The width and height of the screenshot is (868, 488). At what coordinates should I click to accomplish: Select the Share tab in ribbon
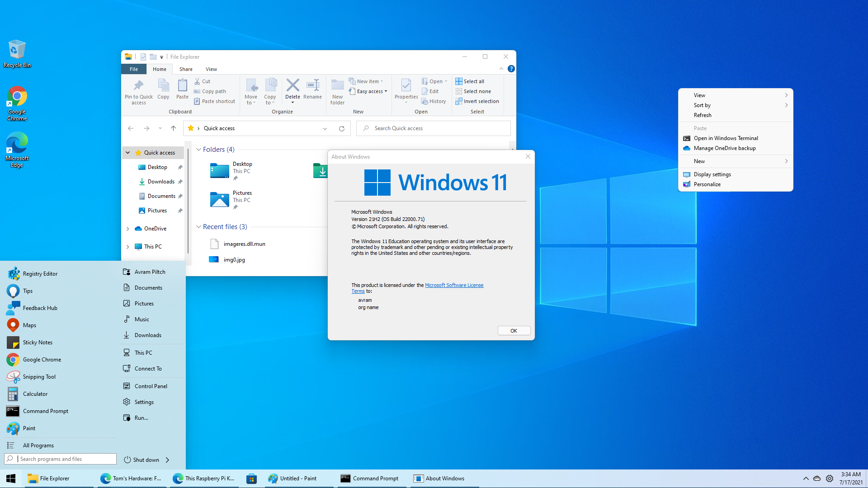tap(185, 69)
